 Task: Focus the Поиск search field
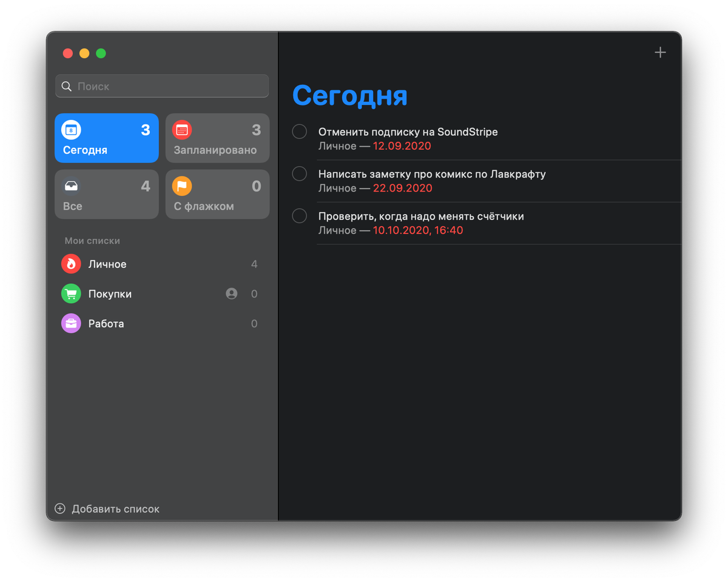tap(162, 86)
